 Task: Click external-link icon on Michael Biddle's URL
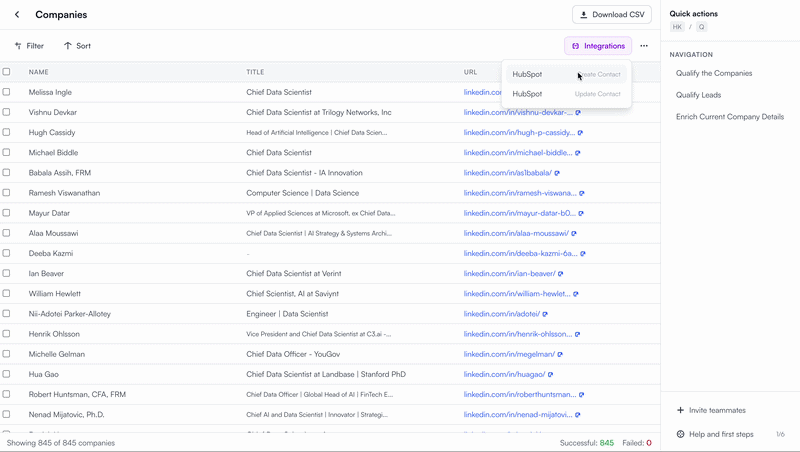click(578, 153)
